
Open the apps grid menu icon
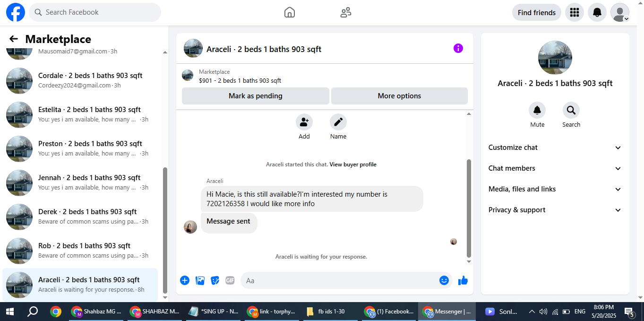point(575,12)
